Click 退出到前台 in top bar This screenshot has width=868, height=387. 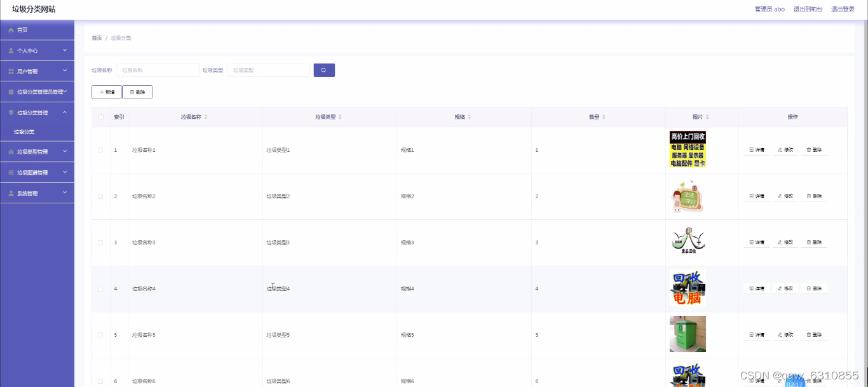point(808,10)
